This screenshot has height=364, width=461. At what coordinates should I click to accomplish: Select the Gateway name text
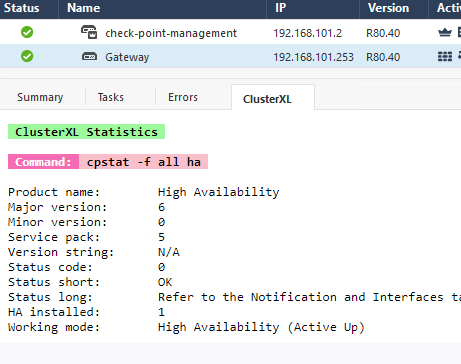[127, 57]
